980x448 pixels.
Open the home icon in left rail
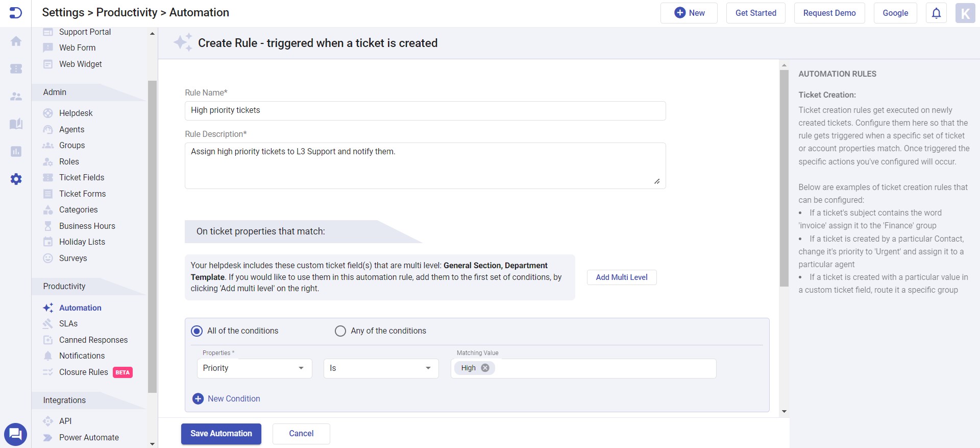coord(16,41)
